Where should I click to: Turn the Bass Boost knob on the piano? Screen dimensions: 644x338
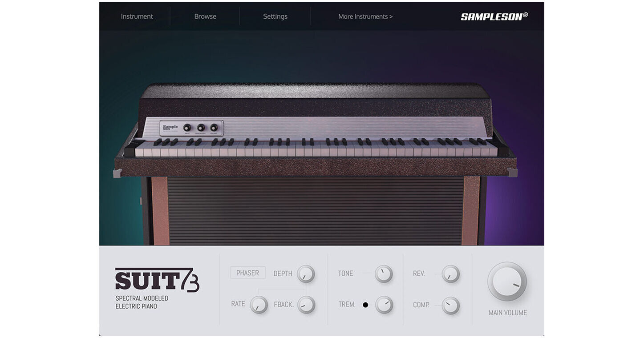click(x=201, y=128)
